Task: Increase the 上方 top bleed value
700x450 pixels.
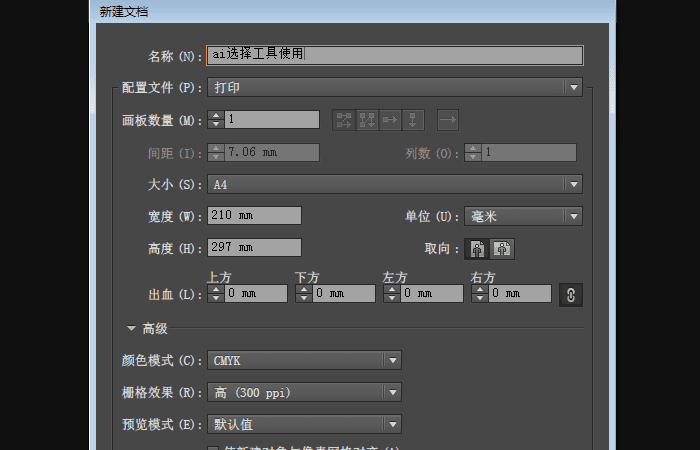Action: point(216,289)
